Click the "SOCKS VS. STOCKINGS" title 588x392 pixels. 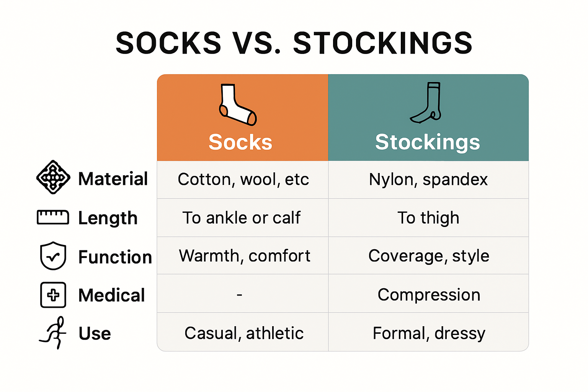(x=294, y=43)
